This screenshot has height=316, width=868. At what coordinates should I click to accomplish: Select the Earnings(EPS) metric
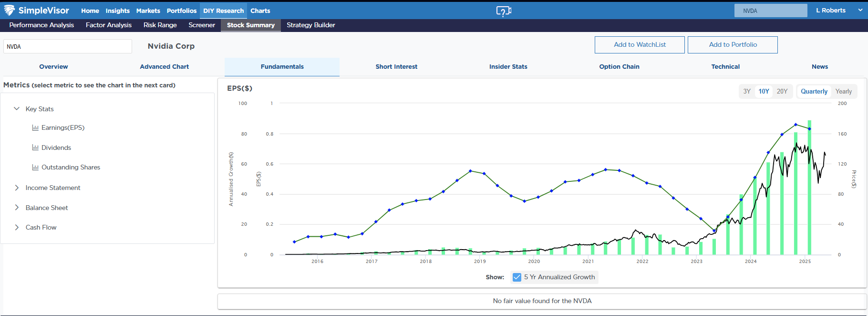click(x=63, y=127)
